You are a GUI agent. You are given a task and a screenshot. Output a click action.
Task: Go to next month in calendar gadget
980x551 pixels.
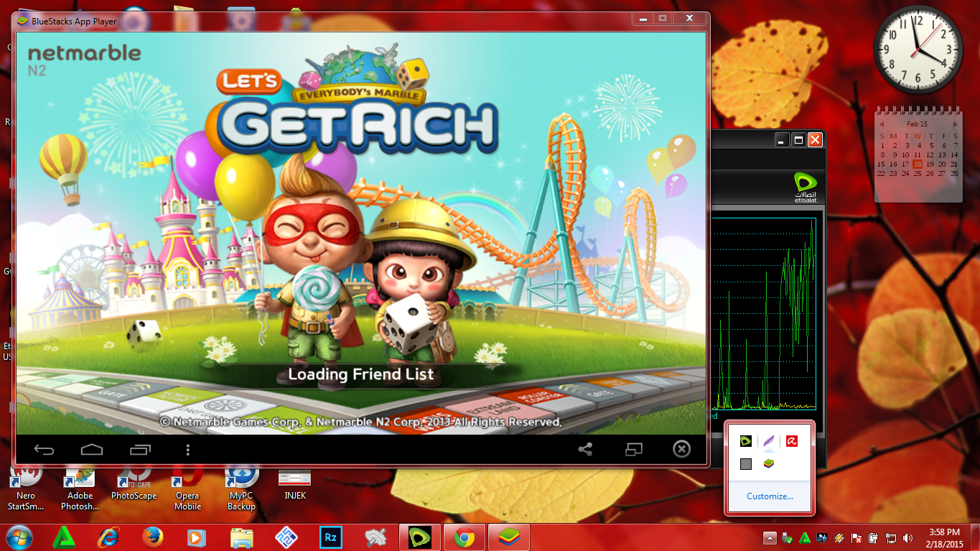click(x=955, y=124)
